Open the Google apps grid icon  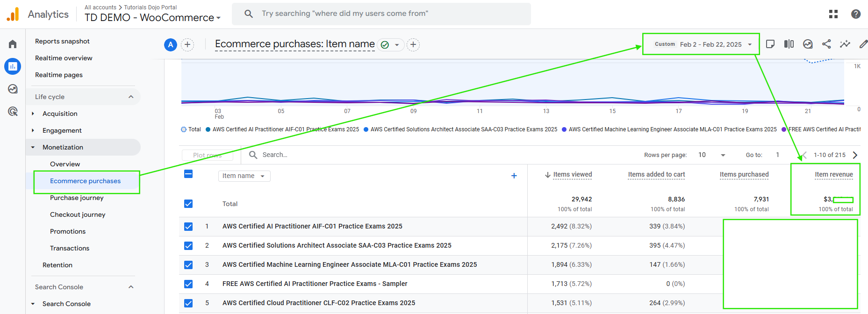(x=833, y=14)
